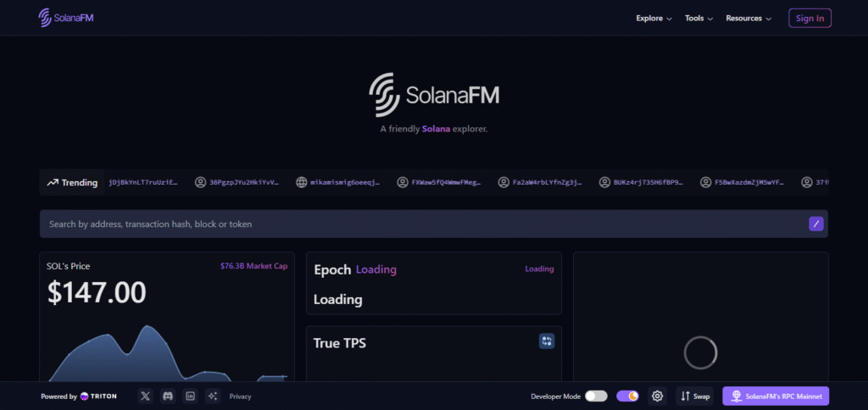Open trending domain mikamismig6oeeqj

346,182
